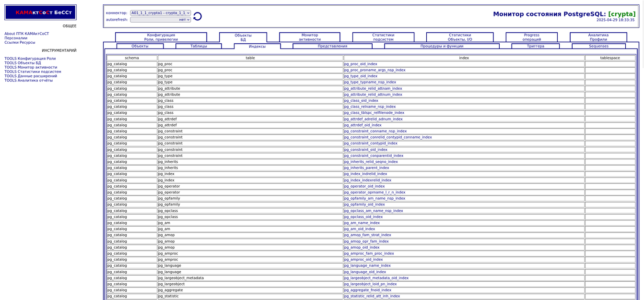The image size is (644, 300).
Task: Open the Процедуры и функции sub-tab
Action: (442, 46)
